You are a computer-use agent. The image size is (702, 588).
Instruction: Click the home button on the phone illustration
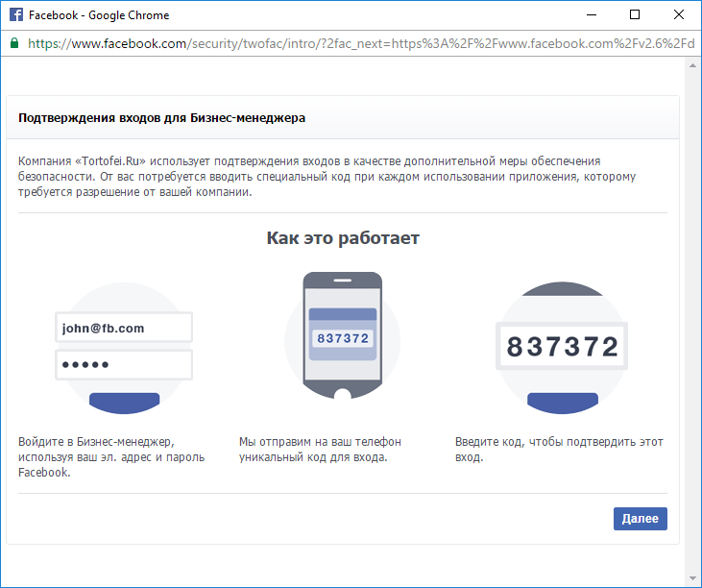pos(342,394)
